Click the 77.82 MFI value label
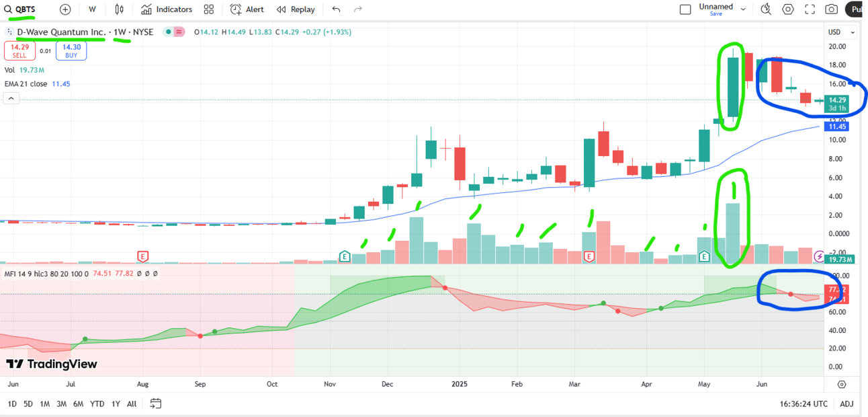 pos(836,290)
